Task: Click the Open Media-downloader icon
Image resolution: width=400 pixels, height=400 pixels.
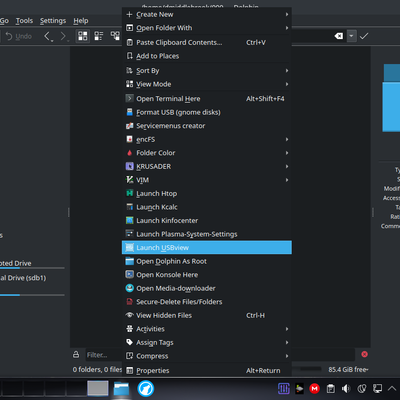Action: point(129,288)
